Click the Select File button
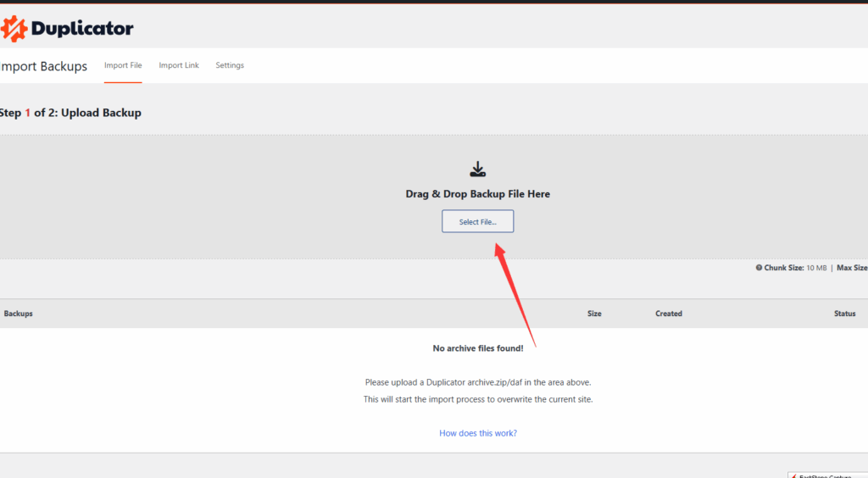The width and height of the screenshot is (868, 478). point(478,221)
